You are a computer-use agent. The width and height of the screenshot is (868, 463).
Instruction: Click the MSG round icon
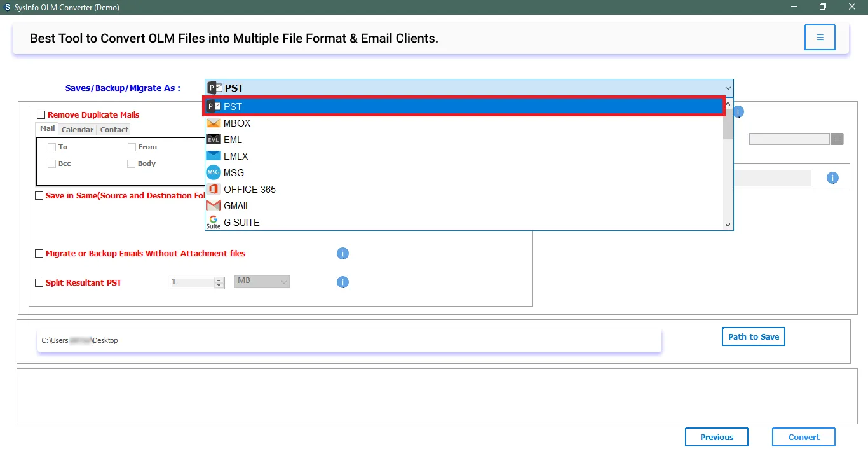[214, 173]
